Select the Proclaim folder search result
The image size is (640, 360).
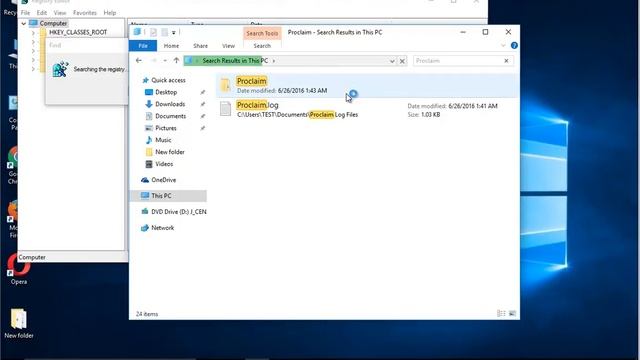(367, 85)
